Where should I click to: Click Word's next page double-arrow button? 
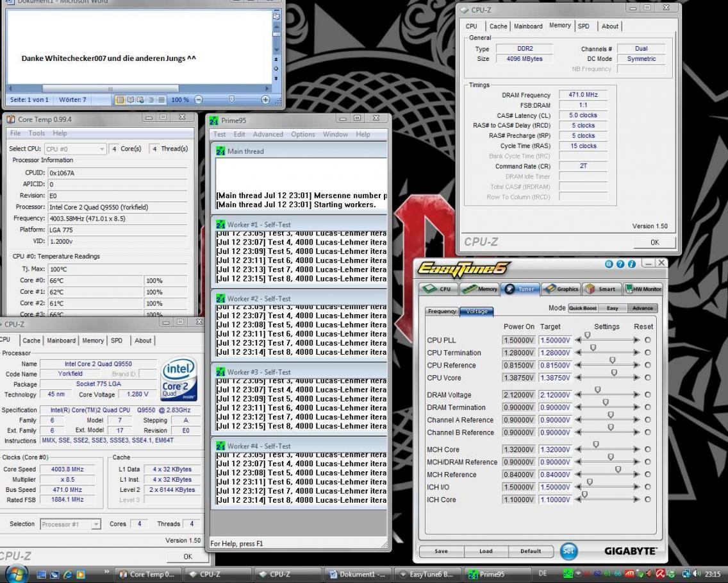pos(276,78)
